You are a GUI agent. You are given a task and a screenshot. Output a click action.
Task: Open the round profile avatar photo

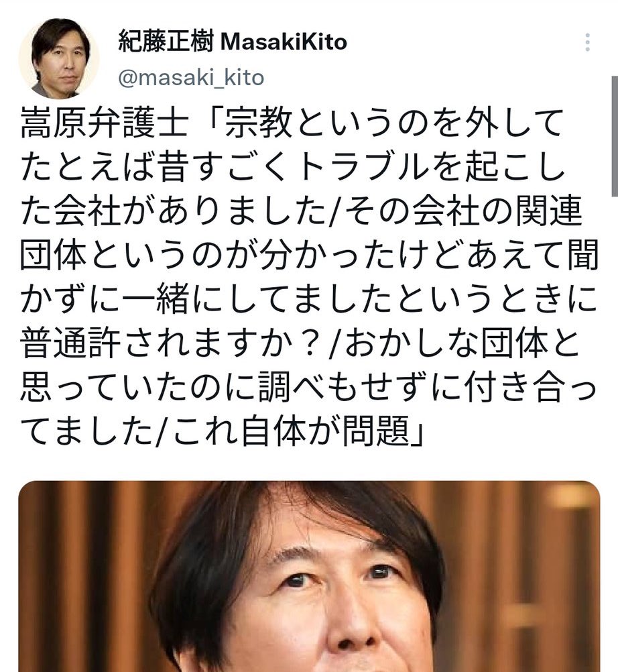pyautogui.click(x=59, y=58)
